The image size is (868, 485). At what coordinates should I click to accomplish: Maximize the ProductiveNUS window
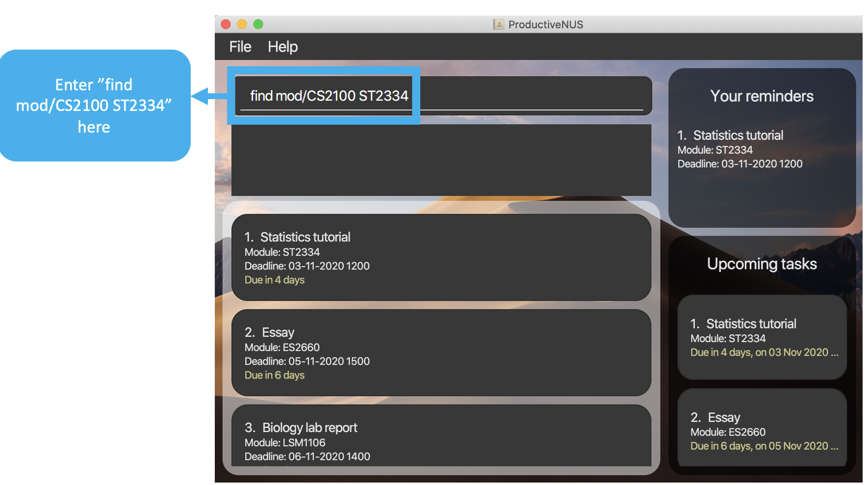tap(258, 24)
